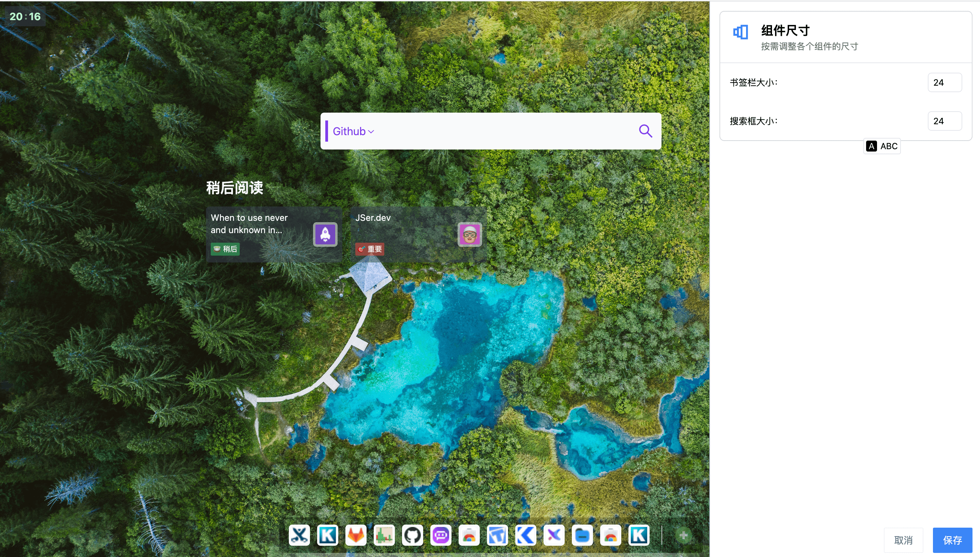The image size is (980, 557).
Task: Click the 搜索框大小 number field
Action: 945,121
